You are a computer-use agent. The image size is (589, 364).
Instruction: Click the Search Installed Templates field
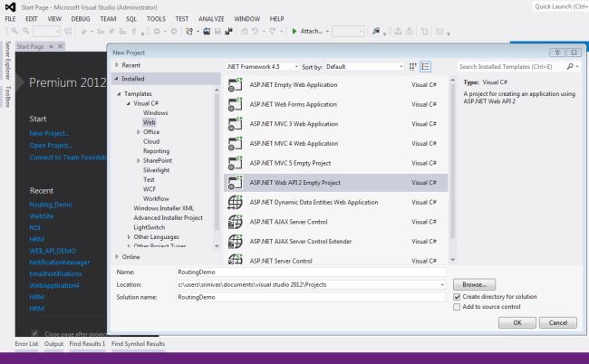point(512,67)
